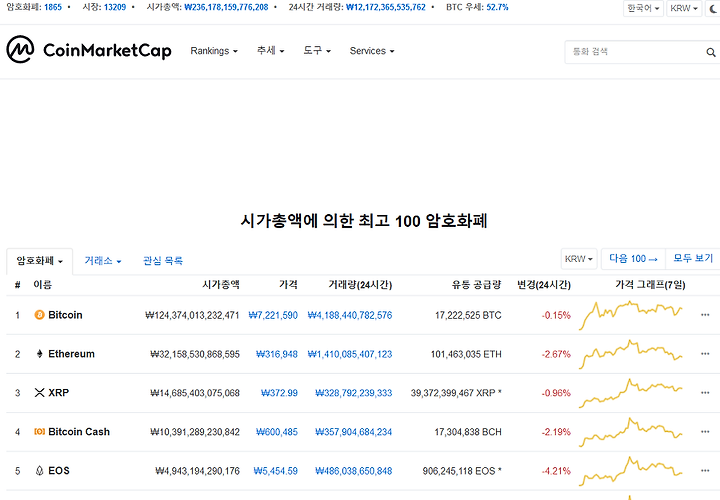Sort by # rank column header
Screen dimensions: 720x500
point(17,285)
